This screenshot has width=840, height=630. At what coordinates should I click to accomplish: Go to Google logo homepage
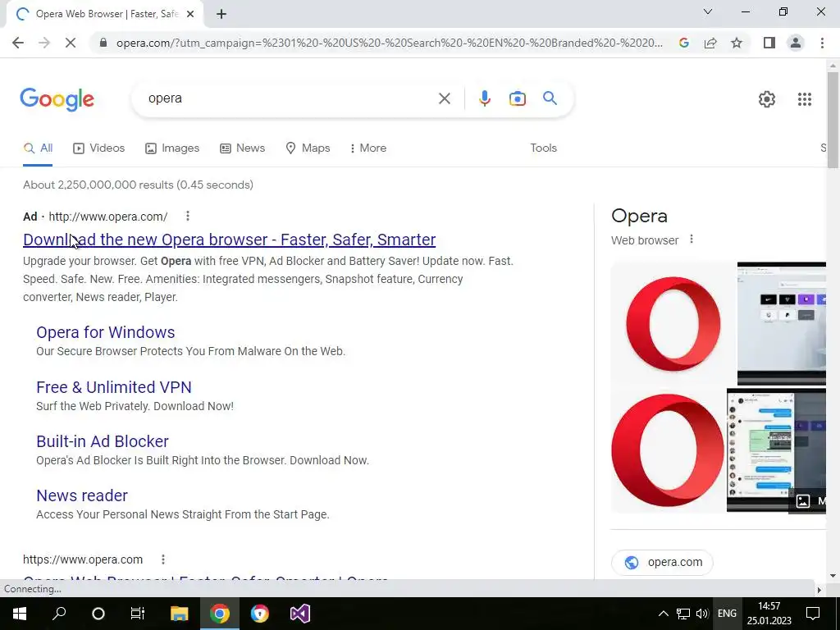pyautogui.click(x=57, y=99)
